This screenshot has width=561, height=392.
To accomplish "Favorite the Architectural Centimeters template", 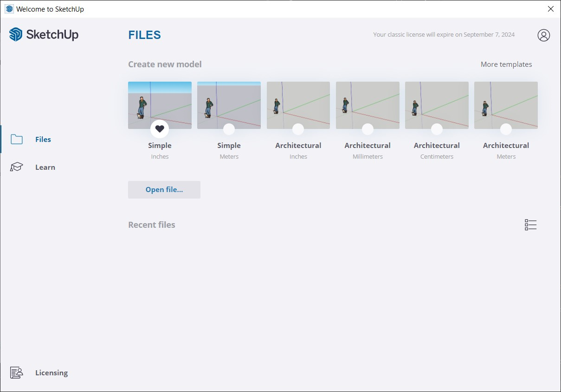I will point(436,129).
